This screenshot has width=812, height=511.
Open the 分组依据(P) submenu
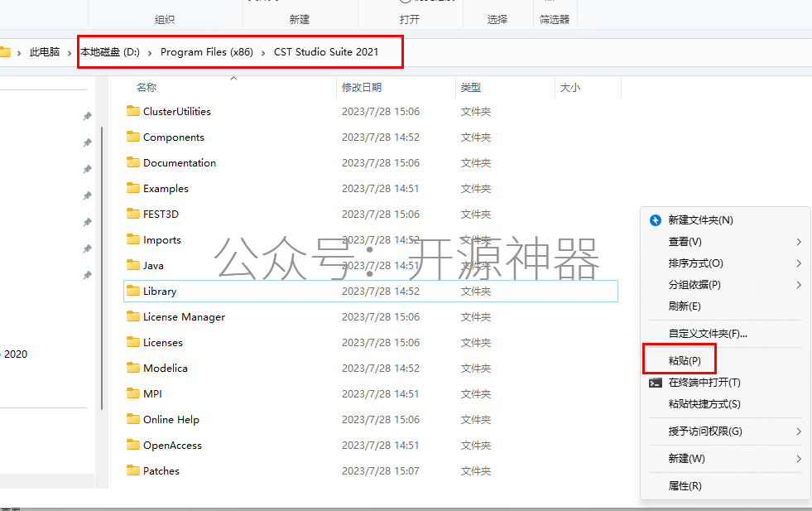click(x=726, y=285)
